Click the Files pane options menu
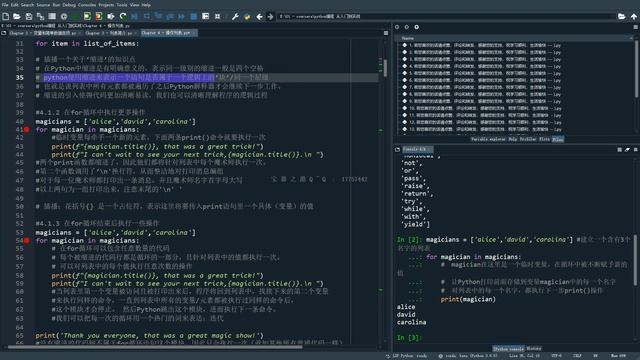This screenshot has width=640, height=360. tap(636, 27)
